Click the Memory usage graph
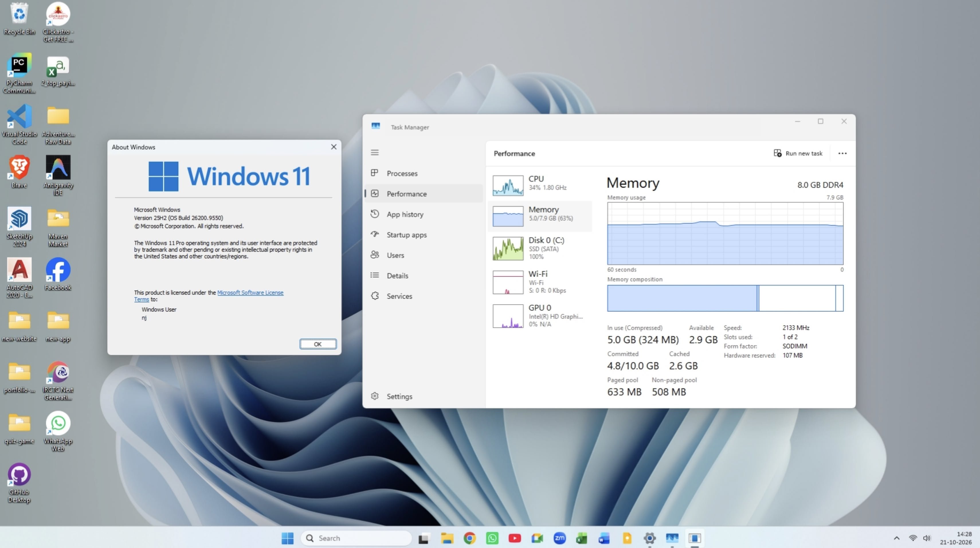Screen dimensions: 980x548 725,233
